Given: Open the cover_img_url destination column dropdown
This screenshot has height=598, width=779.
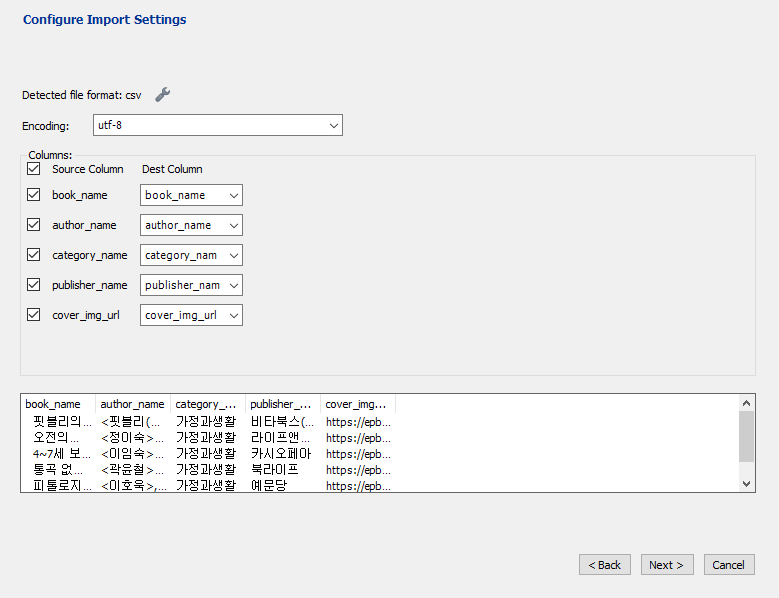Looking at the screenshot, I should [x=192, y=315].
